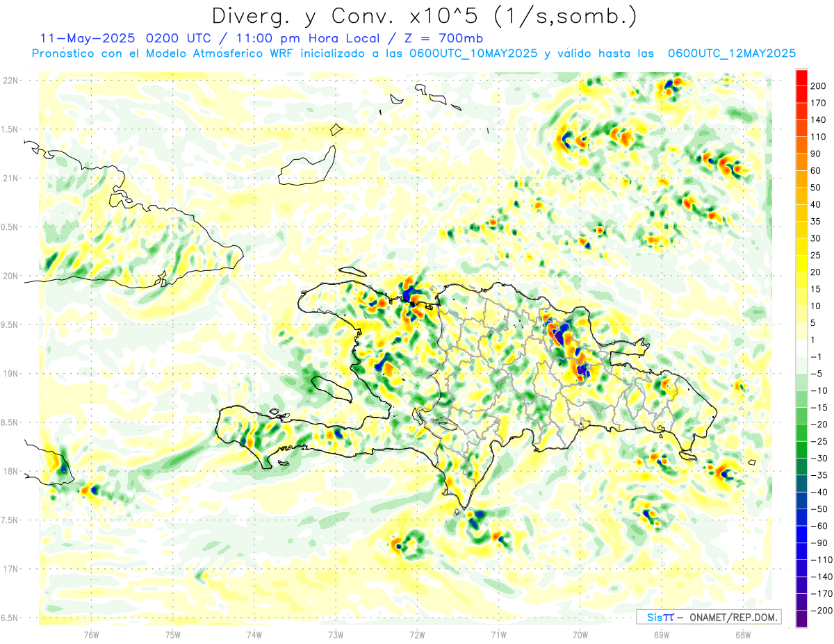Screen dimensions: 834x644
Task: Click the "-25" colorbar value
Action: (818, 442)
